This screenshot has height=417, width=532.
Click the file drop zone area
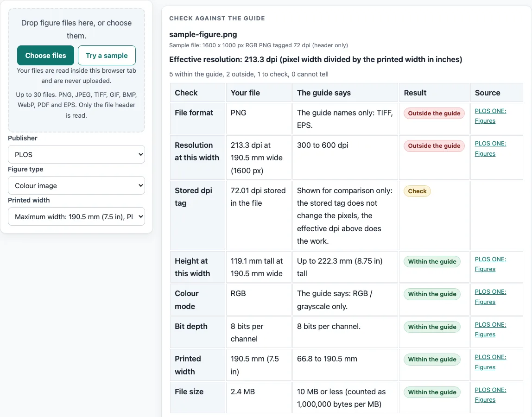(76, 70)
